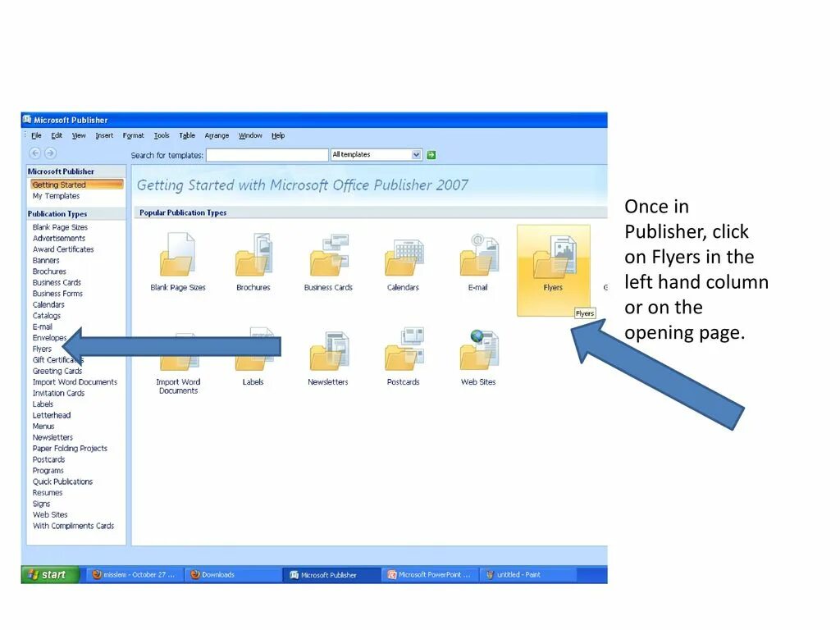The image size is (840, 630).
Task: Click the green search go arrow
Action: click(431, 155)
